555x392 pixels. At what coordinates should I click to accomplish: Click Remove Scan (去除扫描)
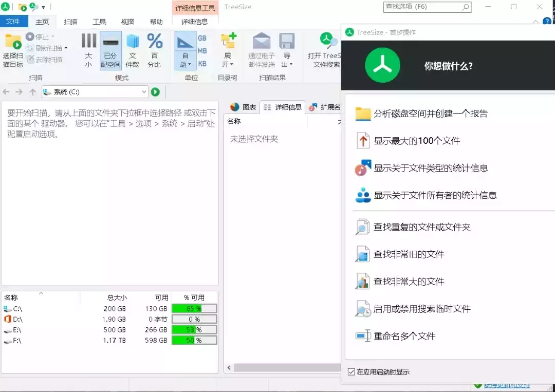click(45, 60)
